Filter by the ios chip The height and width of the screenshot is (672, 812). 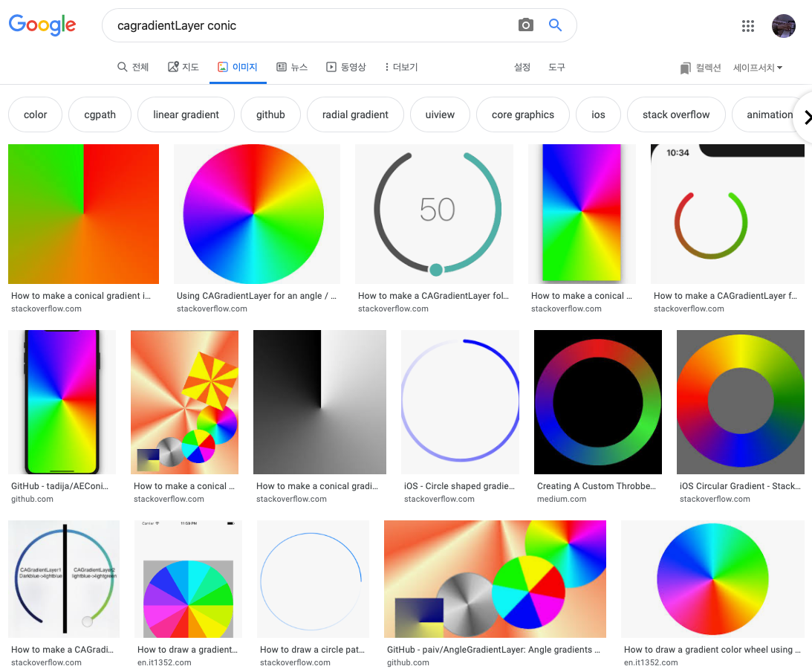tap(598, 114)
